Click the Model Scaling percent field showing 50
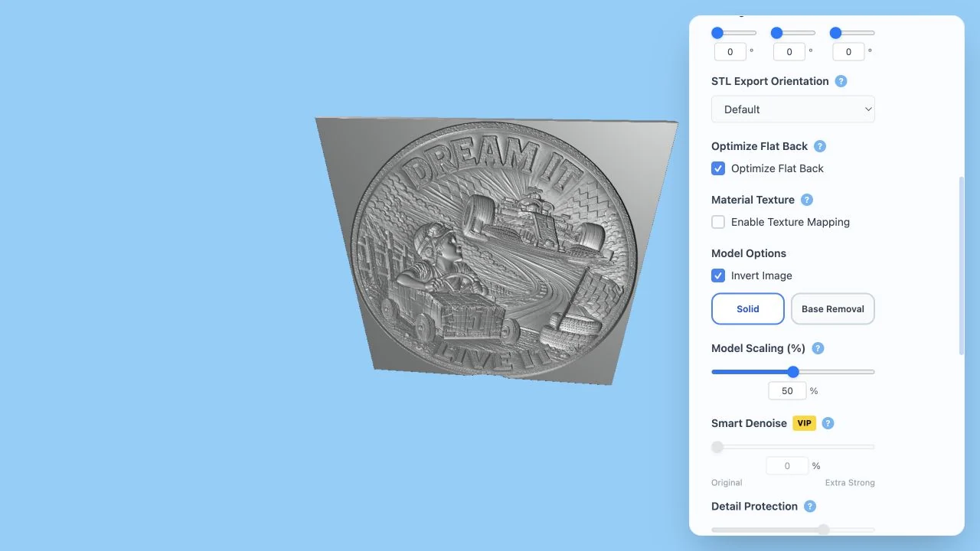This screenshot has width=980, height=551. pyautogui.click(x=788, y=391)
